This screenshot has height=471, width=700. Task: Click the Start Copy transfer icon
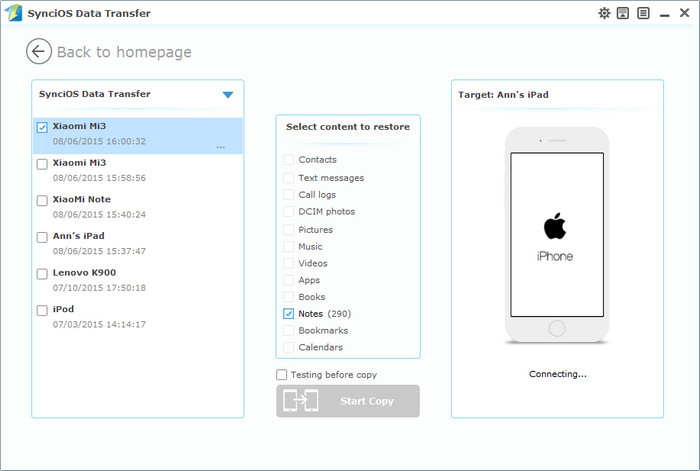[300, 400]
